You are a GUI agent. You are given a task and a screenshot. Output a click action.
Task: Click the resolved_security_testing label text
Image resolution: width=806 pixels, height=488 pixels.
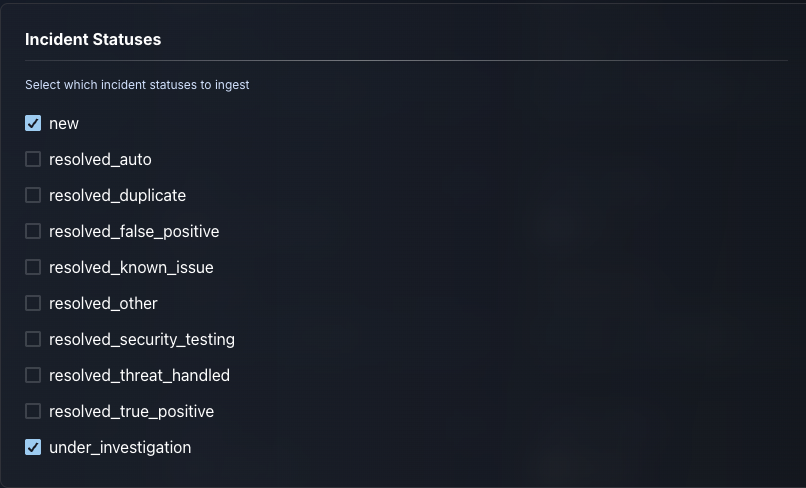[x=142, y=339]
